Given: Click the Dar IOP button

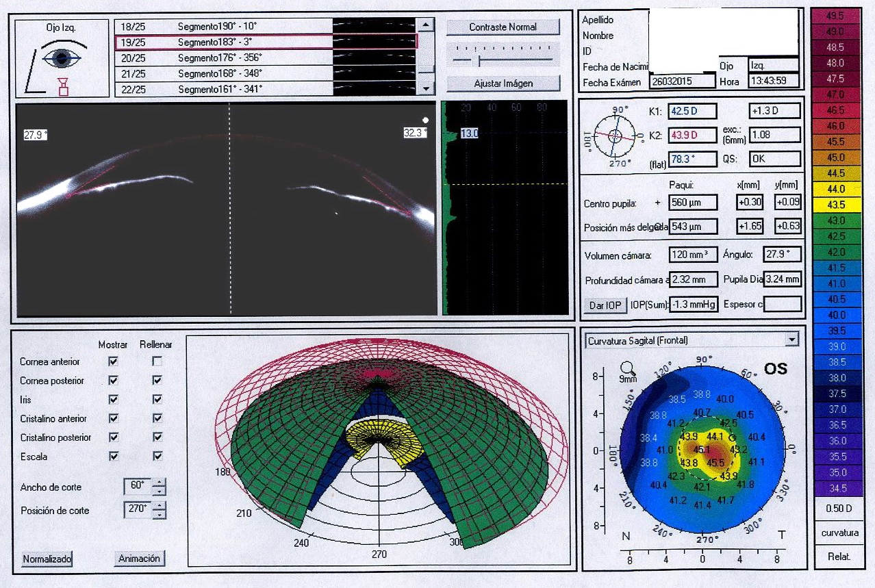Looking at the screenshot, I should coord(605,305).
